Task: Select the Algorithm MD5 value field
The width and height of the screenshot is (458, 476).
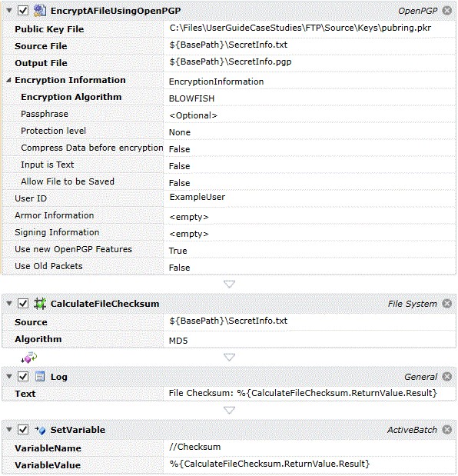Action: pyautogui.click(x=310, y=341)
